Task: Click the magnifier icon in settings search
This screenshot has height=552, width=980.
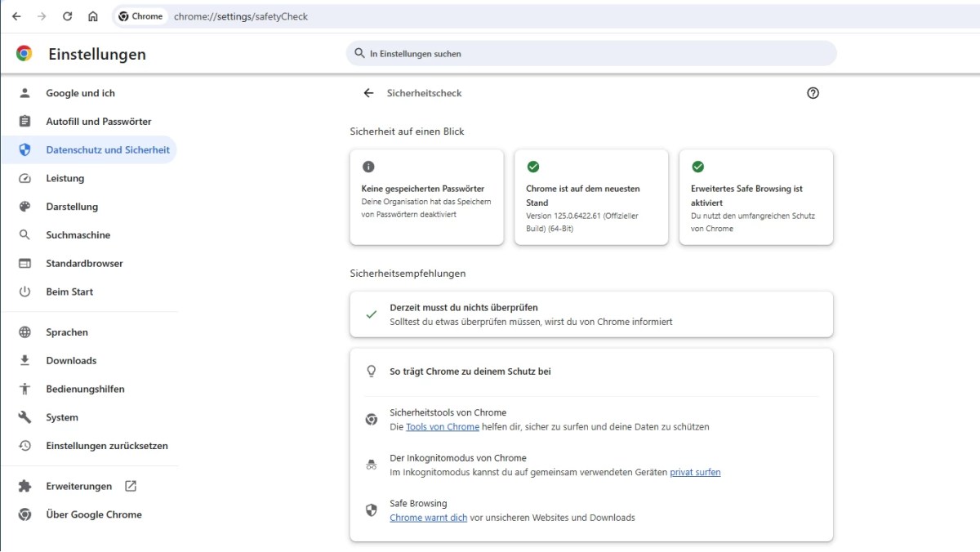Action: pos(359,54)
